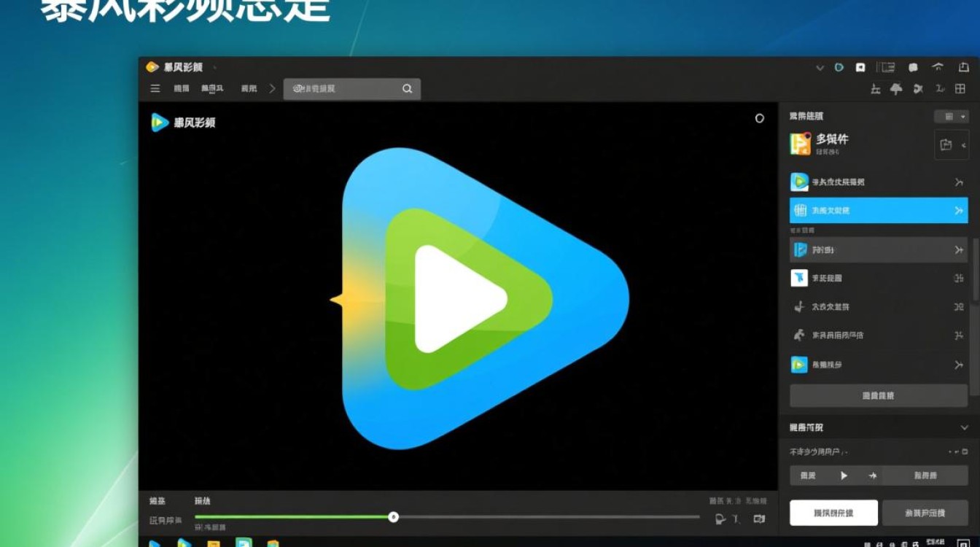
Task: Select the blue highlighted sidebar list item
Action: pyautogui.click(x=878, y=211)
